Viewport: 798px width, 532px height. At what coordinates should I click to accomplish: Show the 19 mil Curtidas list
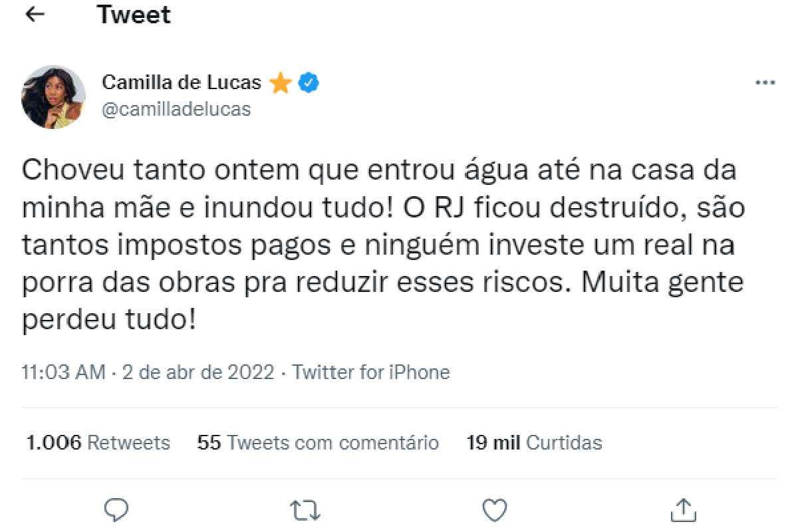click(x=534, y=442)
